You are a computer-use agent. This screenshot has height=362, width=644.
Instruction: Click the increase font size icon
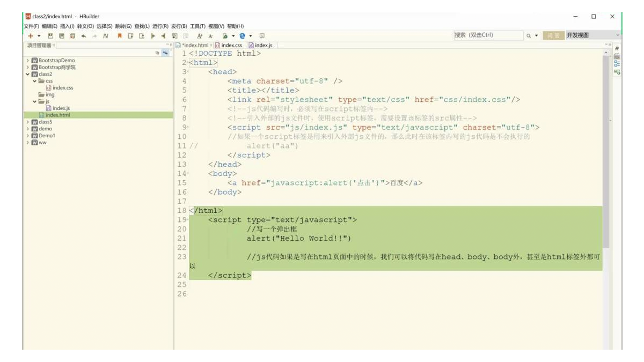coord(200,35)
